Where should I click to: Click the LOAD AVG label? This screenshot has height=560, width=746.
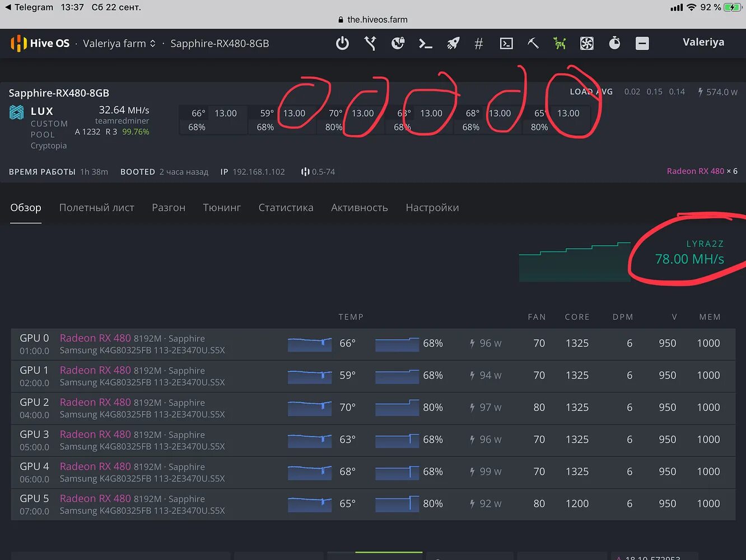591,91
